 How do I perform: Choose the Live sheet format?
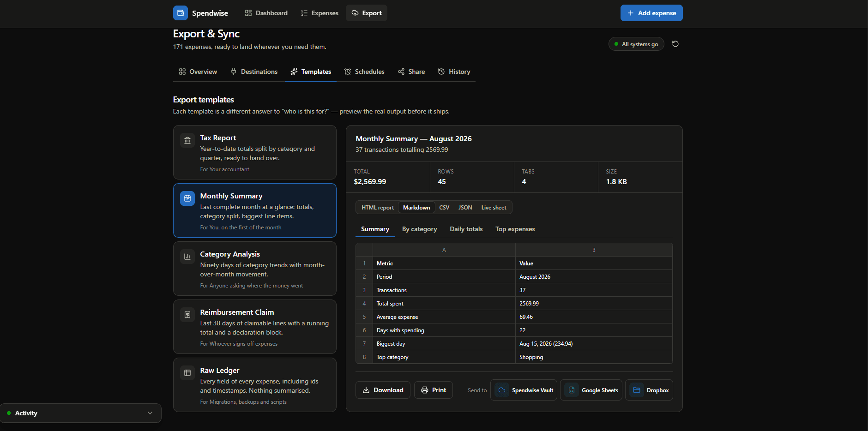[494, 208]
